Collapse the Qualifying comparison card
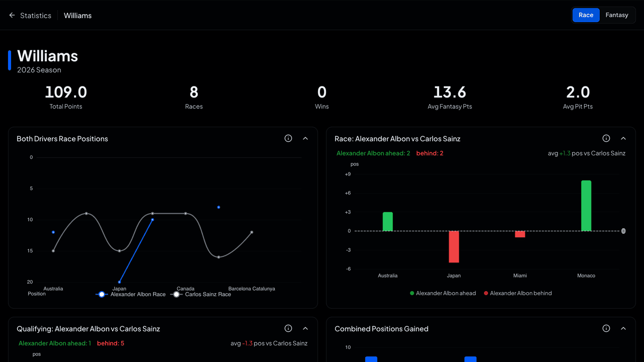 click(x=305, y=328)
